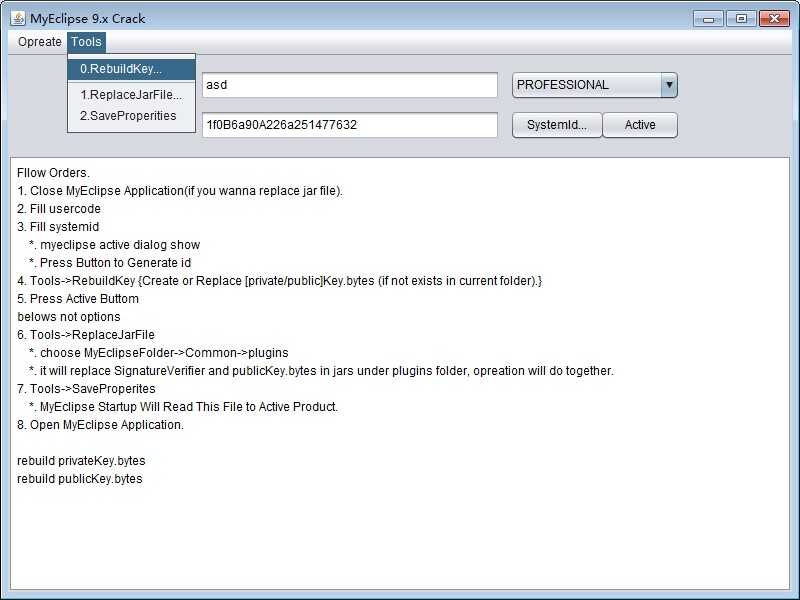Generate an ID with the SystemId... button

557,125
